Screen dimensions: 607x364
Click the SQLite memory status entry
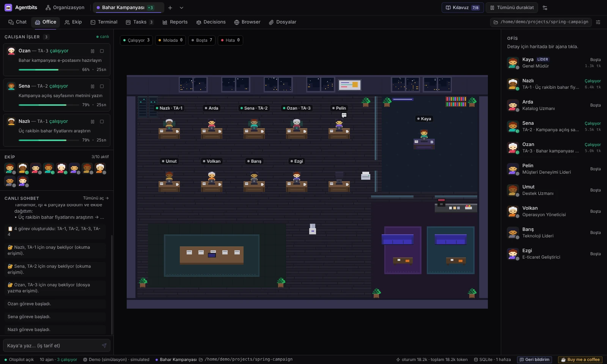coord(492,359)
